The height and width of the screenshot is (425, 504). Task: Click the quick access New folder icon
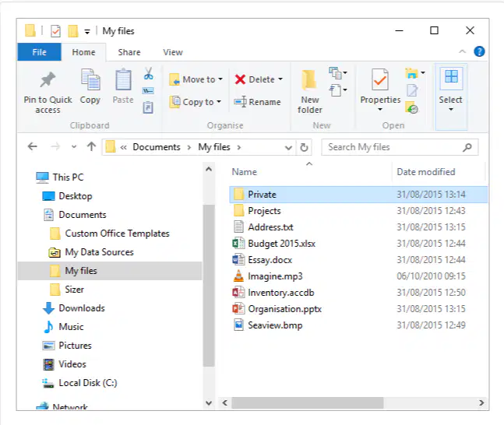tap(73, 31)
